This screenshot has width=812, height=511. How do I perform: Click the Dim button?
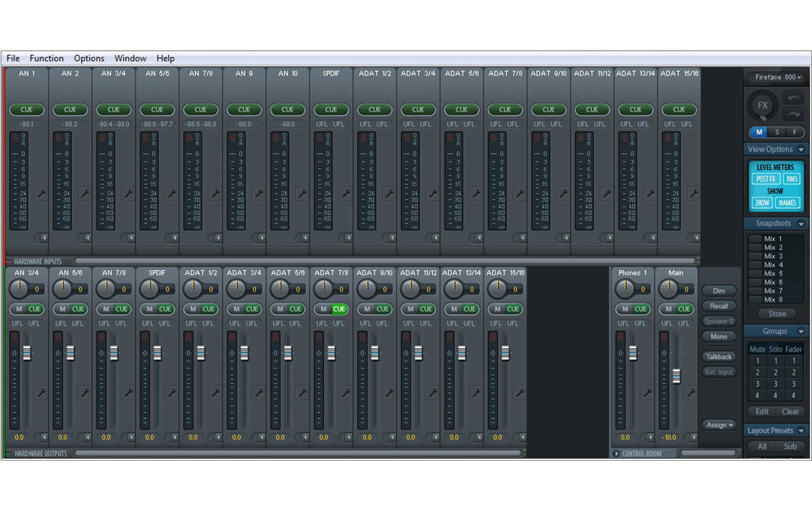(x=719, y=291)
